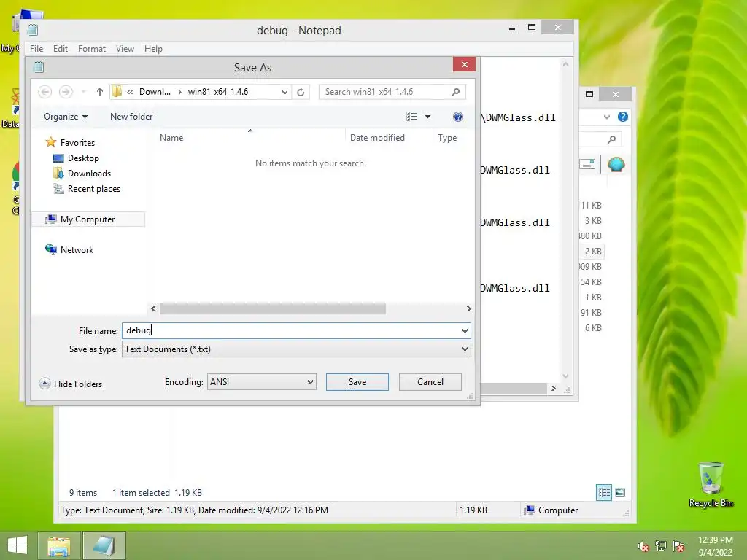Click Explorer window help icon
This screenshot has height=560, width=747.
click(x=623, y=117)
